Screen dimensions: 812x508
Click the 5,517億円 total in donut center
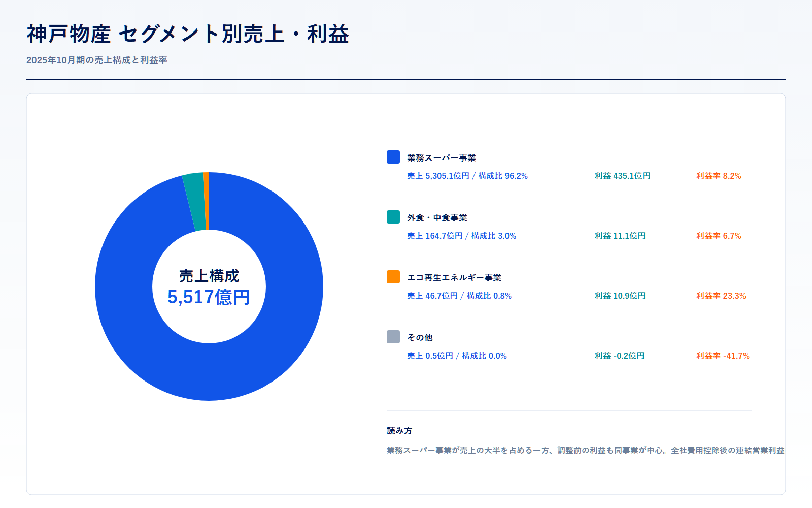(209, 297)
